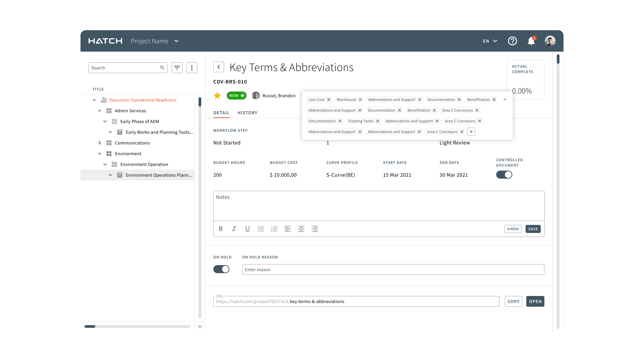Click the back arrow beside page title

(x=218, y=67)
